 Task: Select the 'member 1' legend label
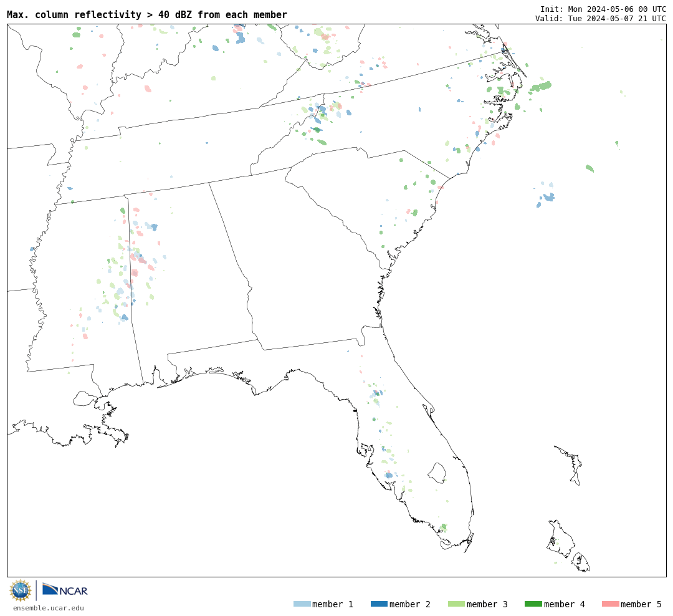[333, 604]
